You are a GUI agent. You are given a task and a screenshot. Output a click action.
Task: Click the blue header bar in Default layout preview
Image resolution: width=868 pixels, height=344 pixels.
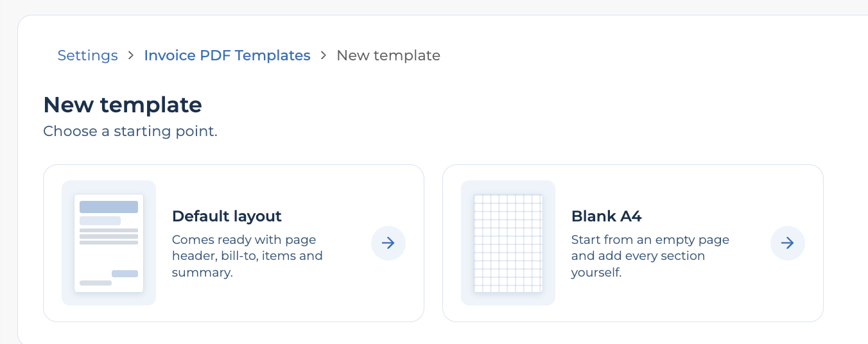pyautogui.click(x=108, y=207)
